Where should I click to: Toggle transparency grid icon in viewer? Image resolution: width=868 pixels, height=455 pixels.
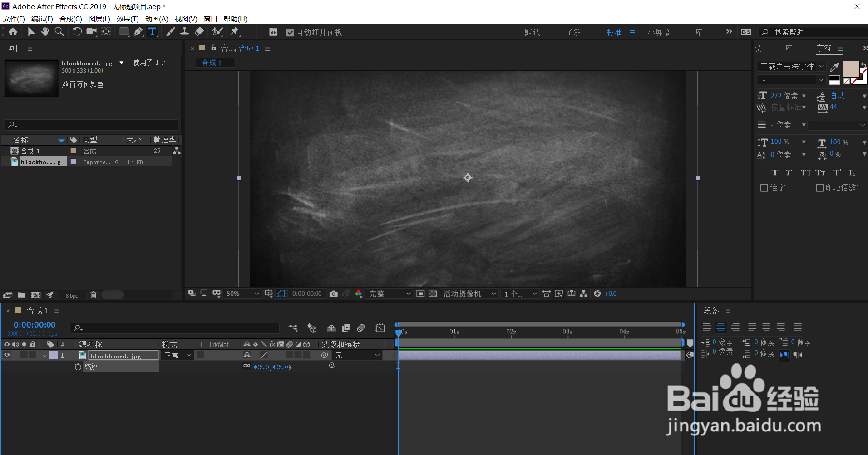coord(433,294)
